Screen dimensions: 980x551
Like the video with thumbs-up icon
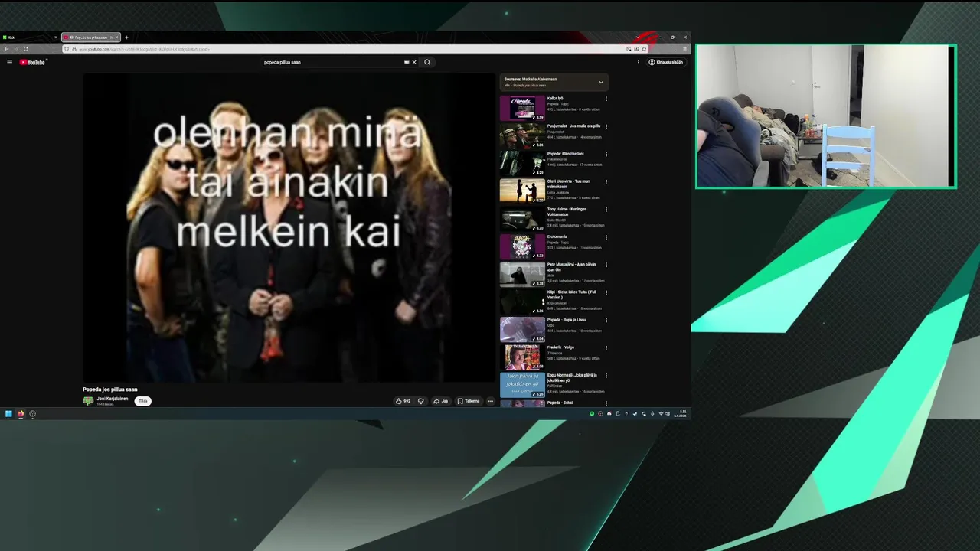403,401
